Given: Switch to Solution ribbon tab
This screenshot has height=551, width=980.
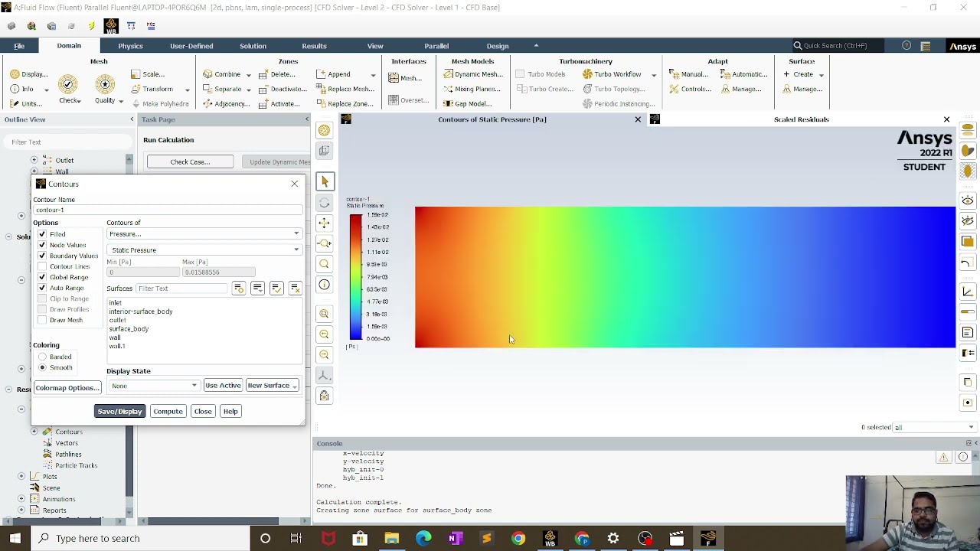Looking at the screenshot, I should click(x=253, y=46).
